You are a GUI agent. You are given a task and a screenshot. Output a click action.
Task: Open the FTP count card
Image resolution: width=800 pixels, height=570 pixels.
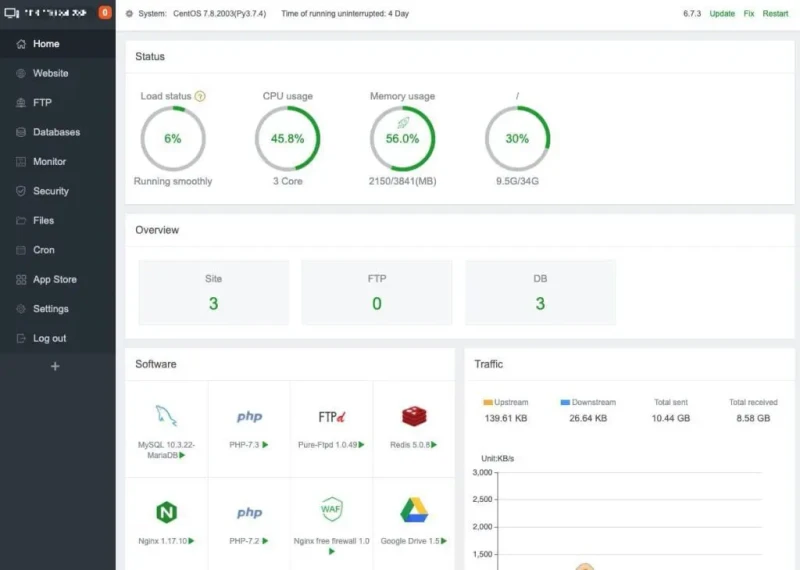(x=377, y=292)
